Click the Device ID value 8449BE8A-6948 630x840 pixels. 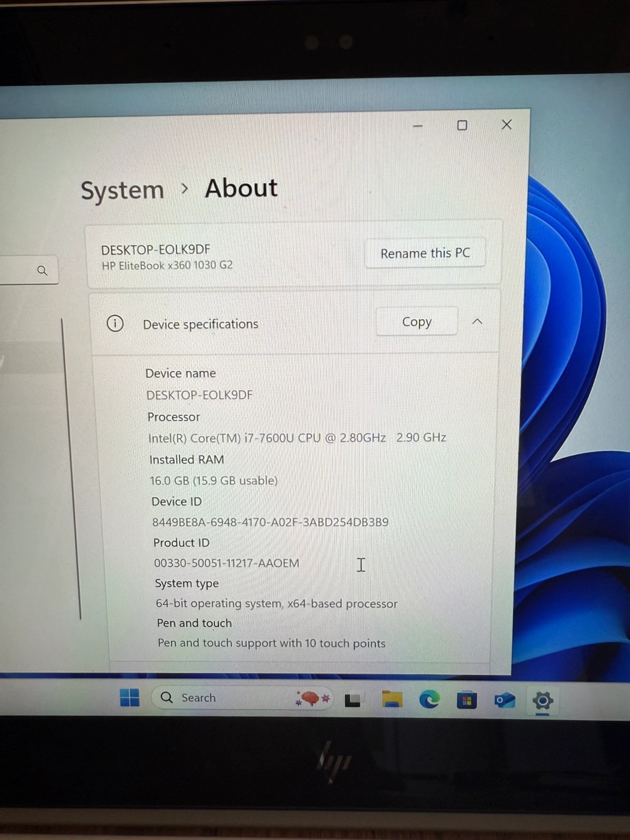pyautogui.click(x=270, y=522)
